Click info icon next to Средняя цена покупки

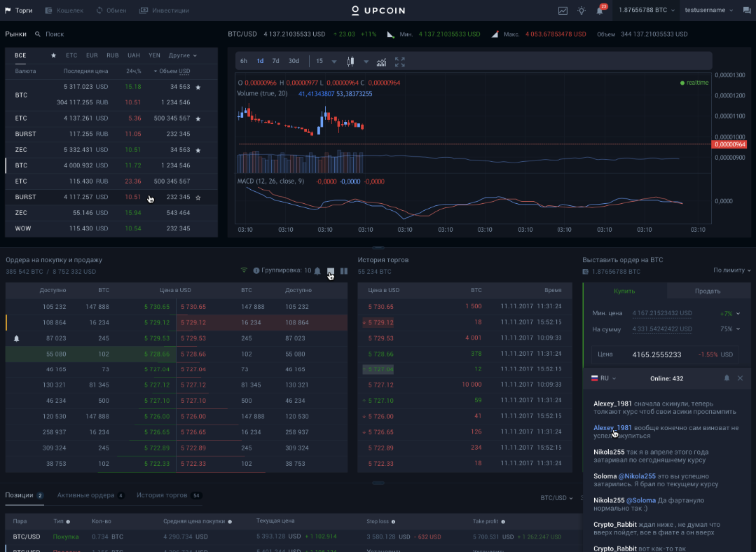tap(230, 522)
